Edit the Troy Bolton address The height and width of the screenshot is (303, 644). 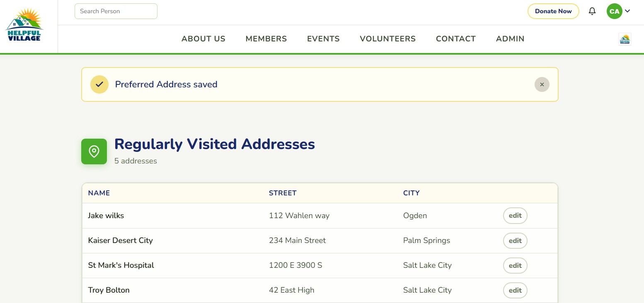[515, 290]
